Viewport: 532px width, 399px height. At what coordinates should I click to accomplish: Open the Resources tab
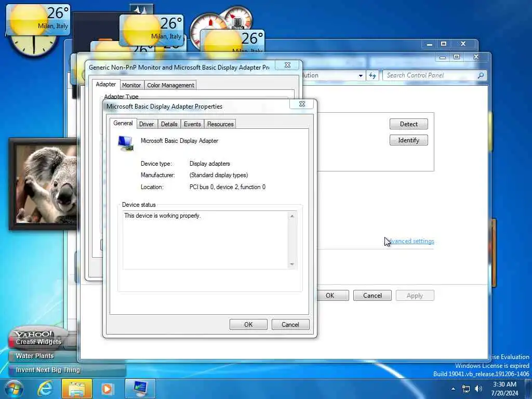tap(220, 124)
